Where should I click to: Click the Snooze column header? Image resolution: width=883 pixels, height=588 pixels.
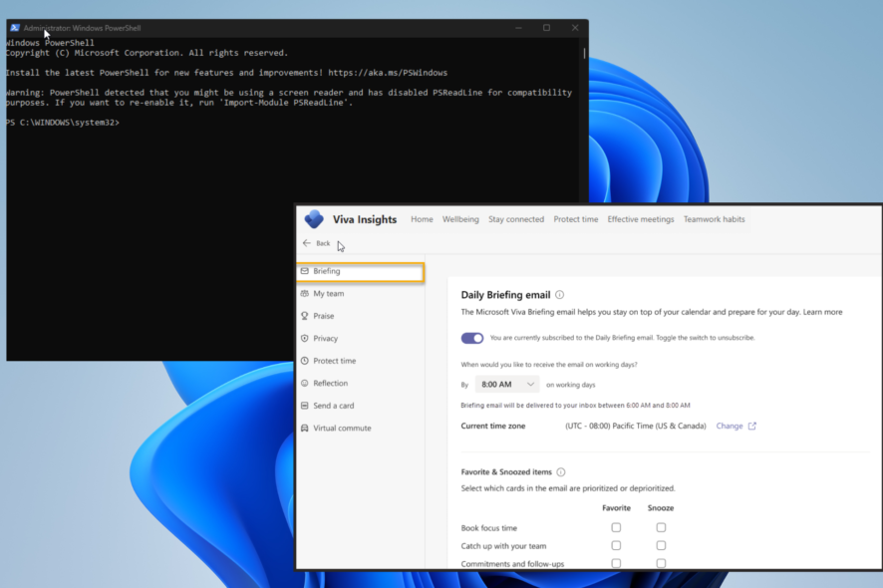[x=661, y=508]
